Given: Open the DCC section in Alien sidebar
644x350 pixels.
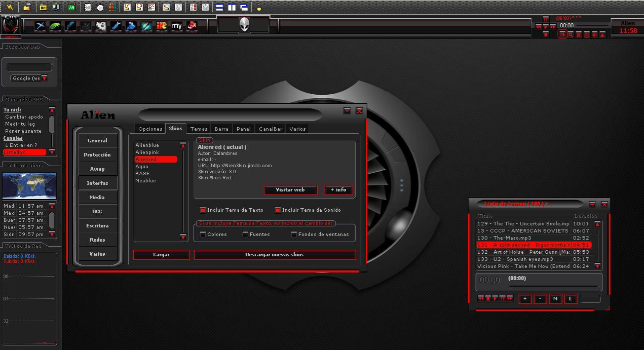Looking at the screenshot, I should tap(97, 212).
